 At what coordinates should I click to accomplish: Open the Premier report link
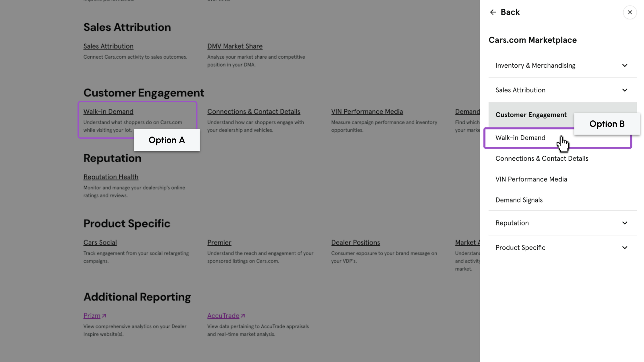(219, 243)
